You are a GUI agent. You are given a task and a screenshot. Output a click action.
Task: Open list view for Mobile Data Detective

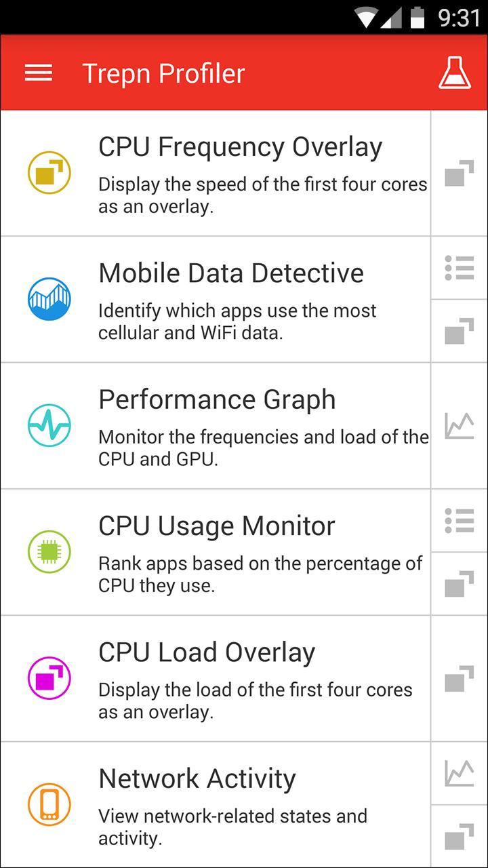(x=459, y=269)
